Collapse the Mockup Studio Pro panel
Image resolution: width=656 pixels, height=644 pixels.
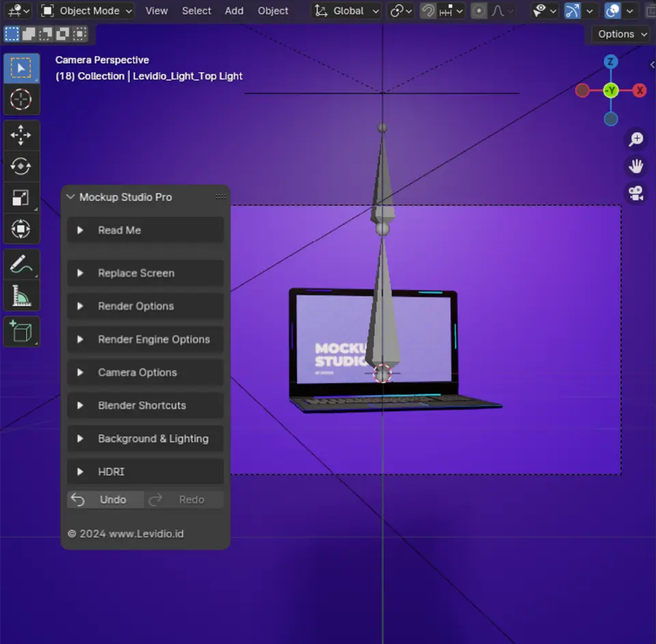(x=70, y=197)
